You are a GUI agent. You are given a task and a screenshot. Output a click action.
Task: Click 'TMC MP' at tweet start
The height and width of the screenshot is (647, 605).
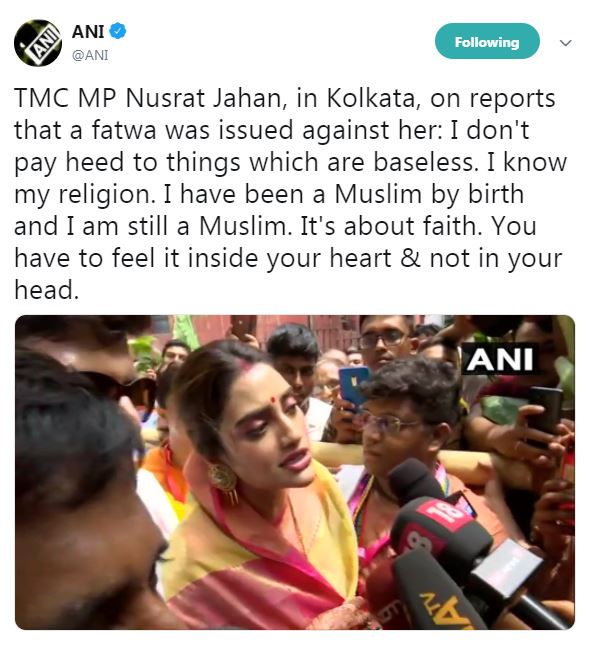click(66, 98)
